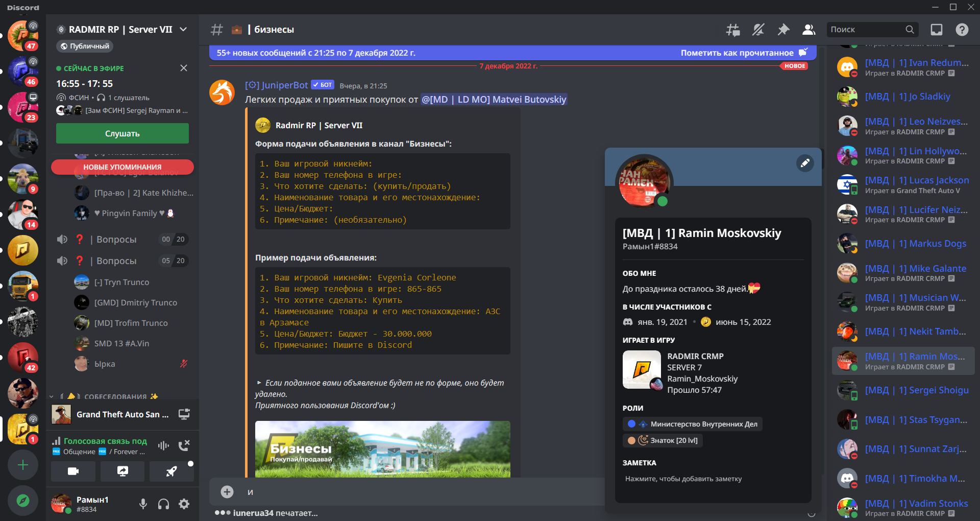
Task: Click the note field Нажмите, чтобы добавить заметку
Action: (683, 479)
